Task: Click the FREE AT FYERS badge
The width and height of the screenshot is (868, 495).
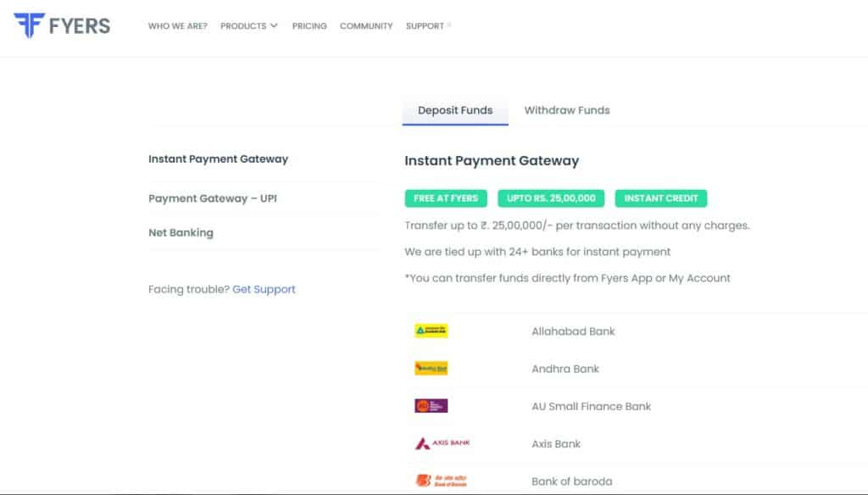Action: point(446,198)
